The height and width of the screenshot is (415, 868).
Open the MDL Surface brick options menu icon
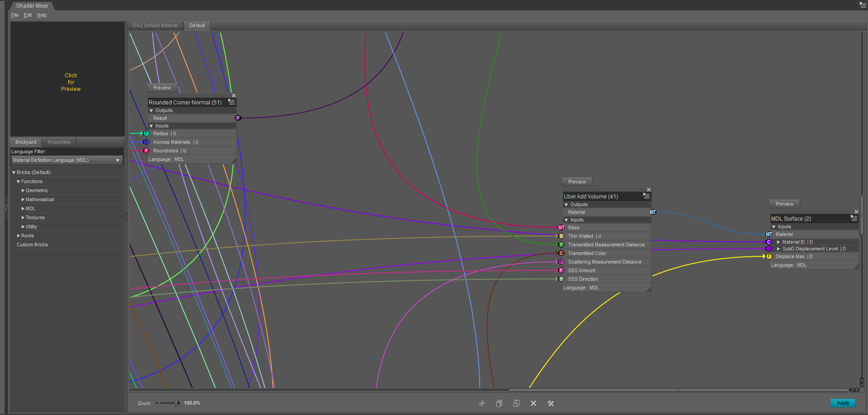(x=854, y=218)
